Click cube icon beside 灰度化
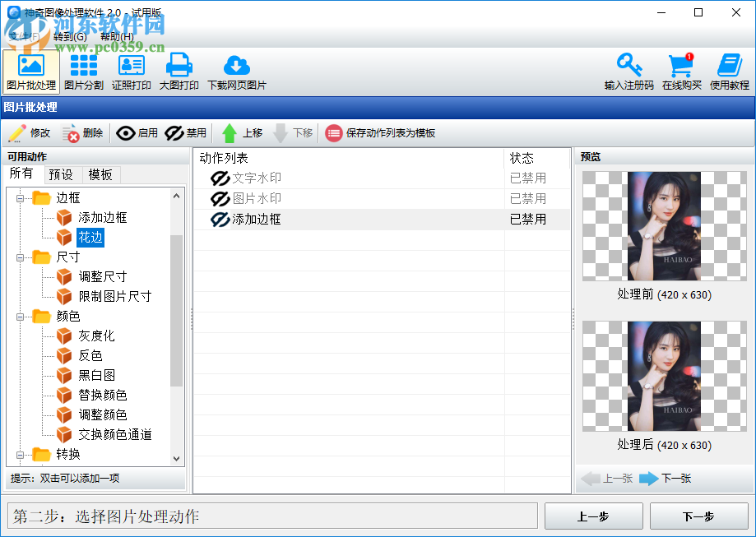Screen dimensions: 756x537 (x=64, y=336)
